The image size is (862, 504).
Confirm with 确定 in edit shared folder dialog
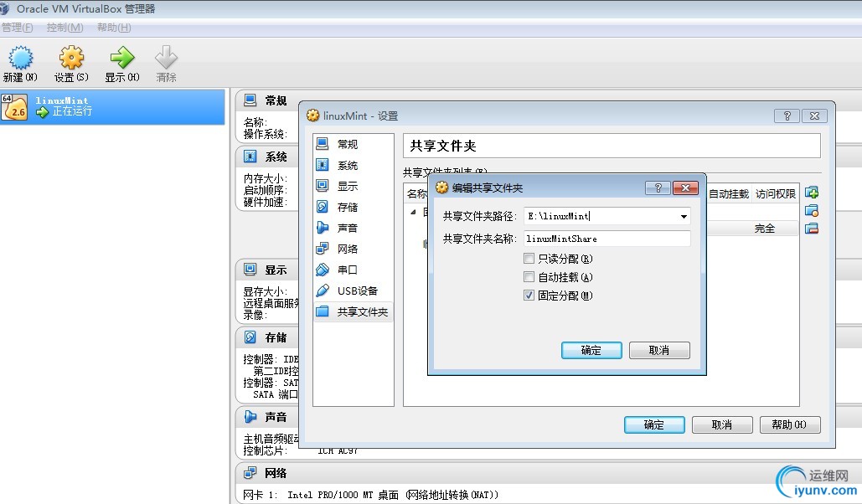591,350
